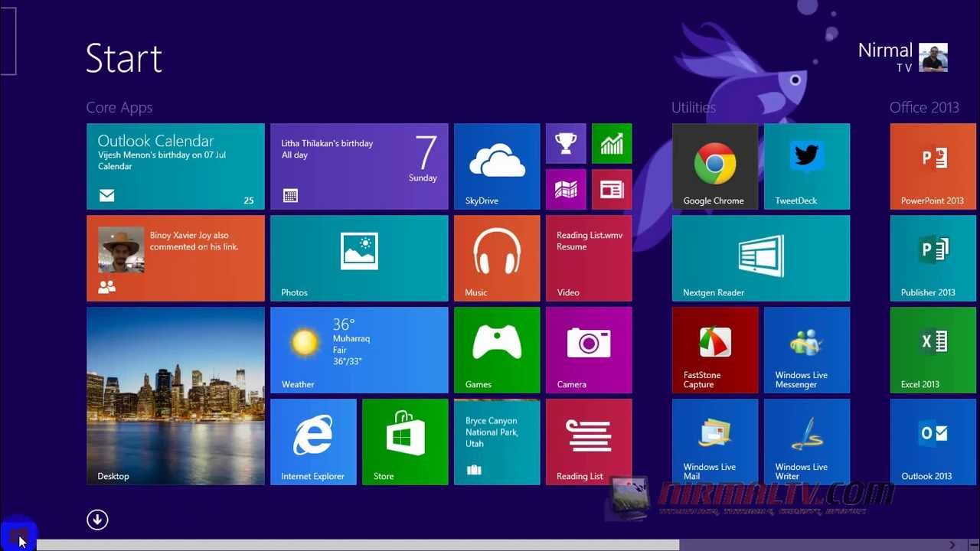Launch Google Chrome tile
The image size is (980, 551).
click(715, 166)
